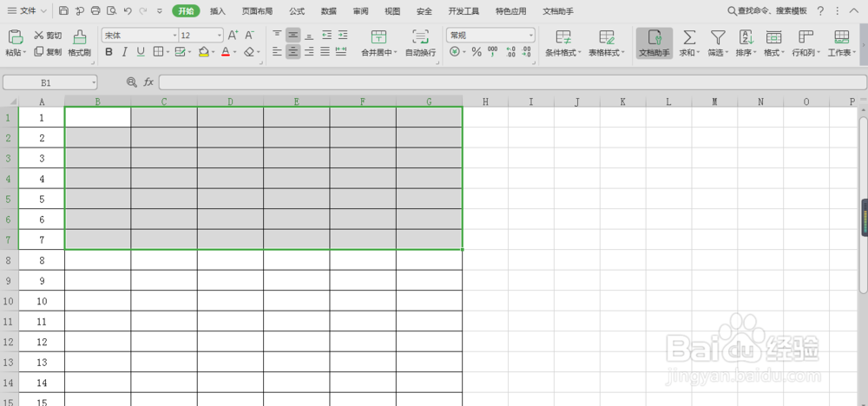Expand the Name Box dropdown arrow
Screen dimensions: 868x406
pyautogui.click(x=94, y=82)
